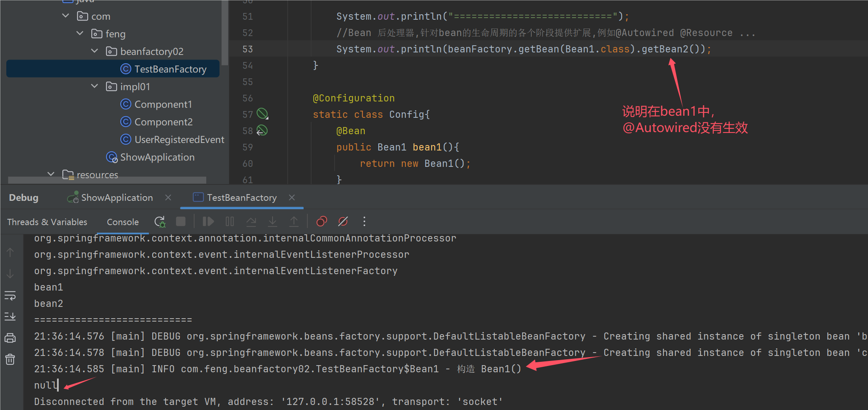
Task: Click the gutter icon on line 57
Action: [x=262, y=114]
